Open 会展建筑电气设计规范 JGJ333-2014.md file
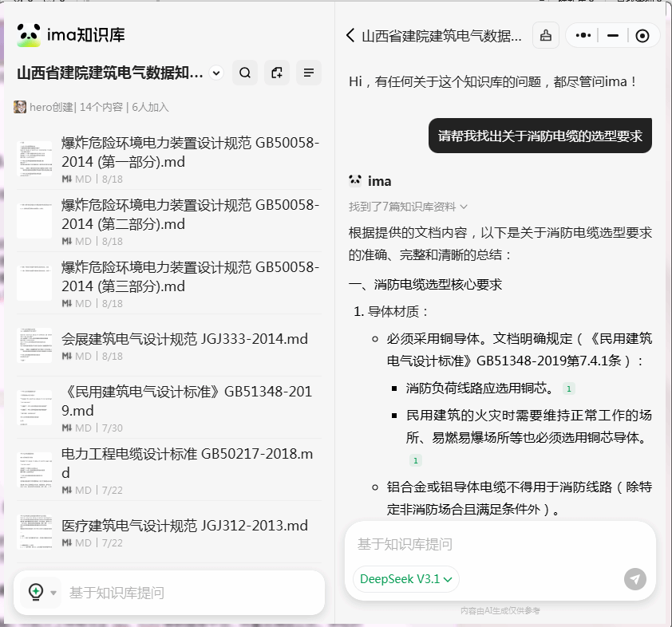The height and width of the screenshot is (627, 672). (x=184, y=339)
